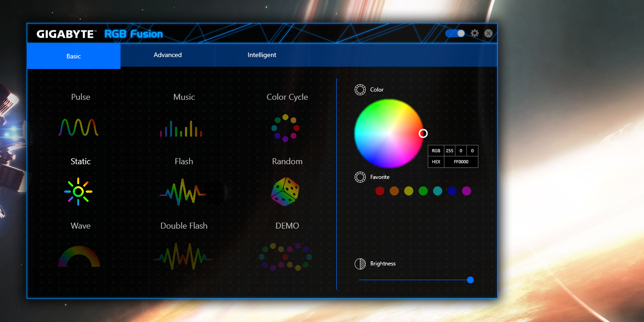Viewport: 644px width, 322px height.
Task: Pick the orange favorite color swatch
Action: [394, 191]
